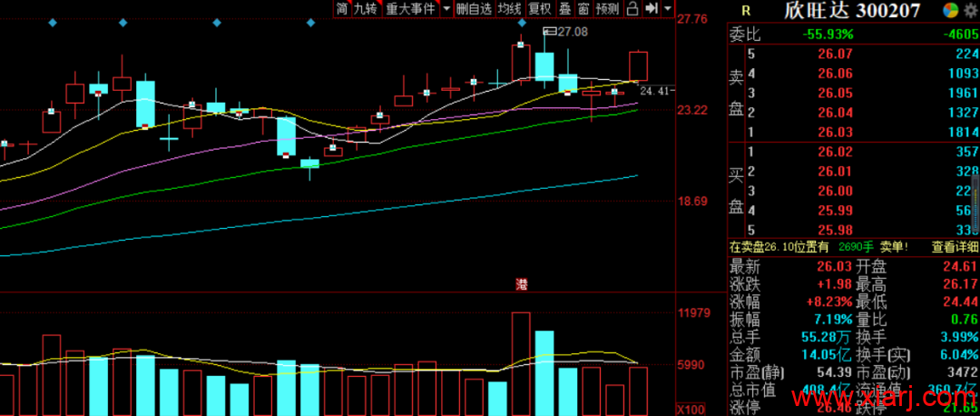Open the gear settings icon
Image resolution: width=980 pixels, height=416 pixels.
tap(972, 10)
